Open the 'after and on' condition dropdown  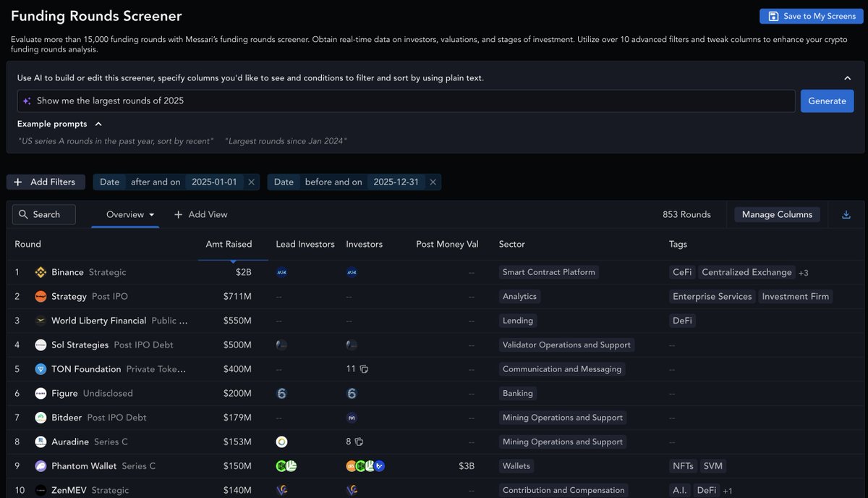pyautogui.click(x=156, y=182)
